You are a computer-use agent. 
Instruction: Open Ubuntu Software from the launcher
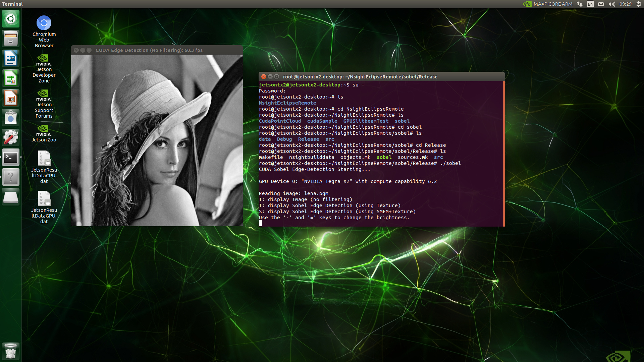[11, 117]
